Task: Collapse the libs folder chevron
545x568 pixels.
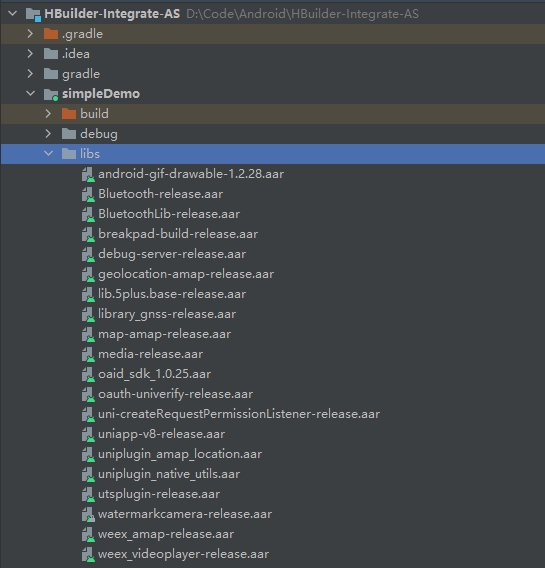Action: [x=48, y=154]
